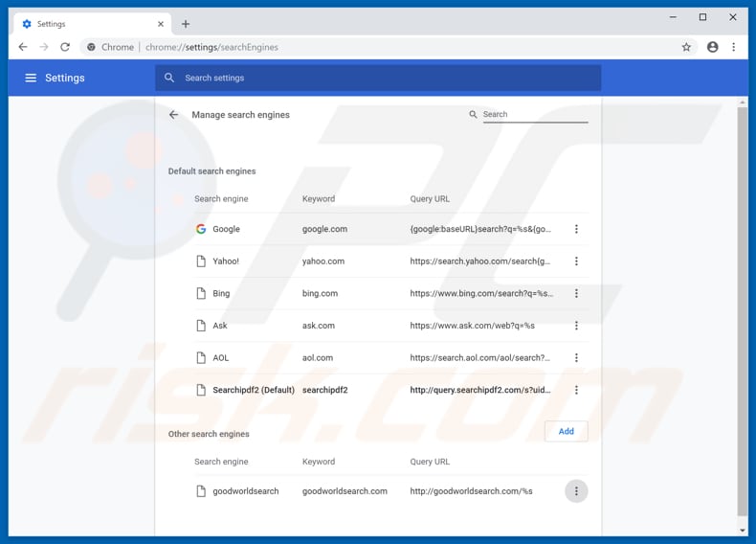Click the google:baseURL query URL
The width and height of the screenshot is (756, 544).
[480, 229]
